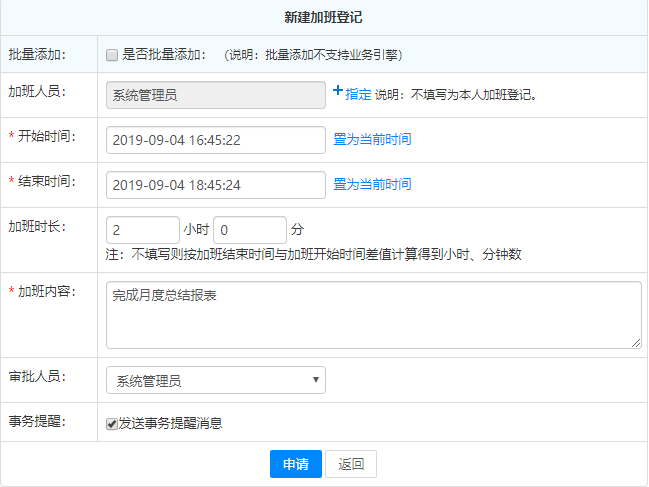
Task: Open the 审批人员 dropdown list
Action: point(215,380)
